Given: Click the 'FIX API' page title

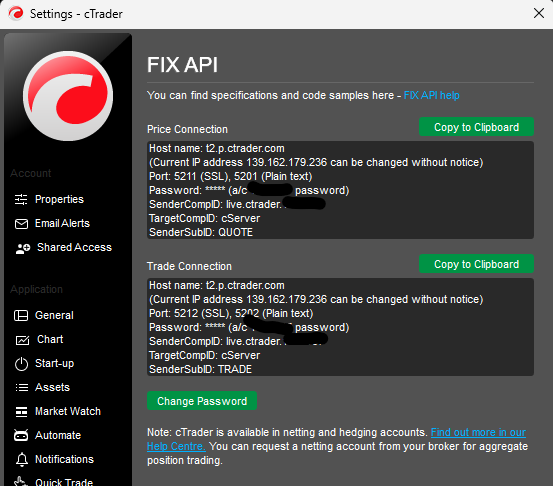Looking at the screenshot, I should (182, 65).
